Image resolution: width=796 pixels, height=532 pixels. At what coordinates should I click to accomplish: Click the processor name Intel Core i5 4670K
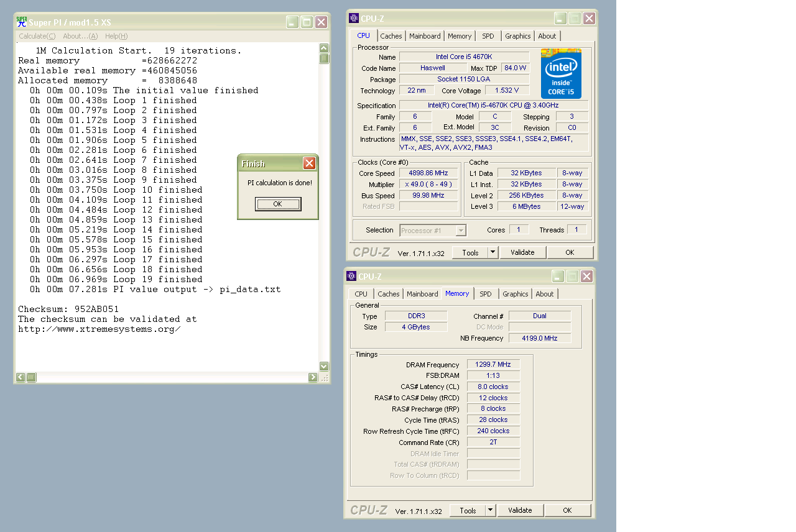coord(464,57)
